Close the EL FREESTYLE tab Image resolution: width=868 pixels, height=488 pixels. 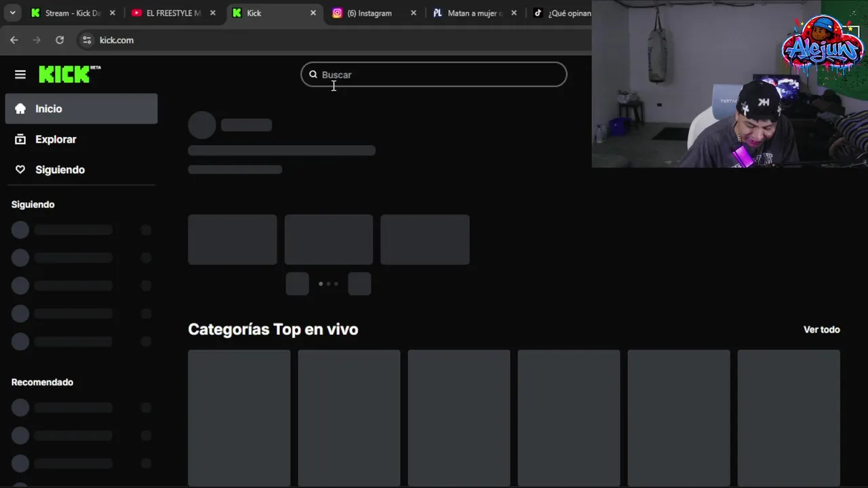[213, 13]
